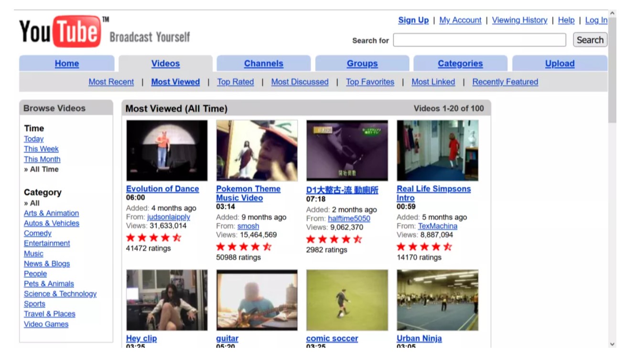This screenshot has width=625, height=364.
Task: Click the scrollbar down arrow
Action: (x=612, y=343)
